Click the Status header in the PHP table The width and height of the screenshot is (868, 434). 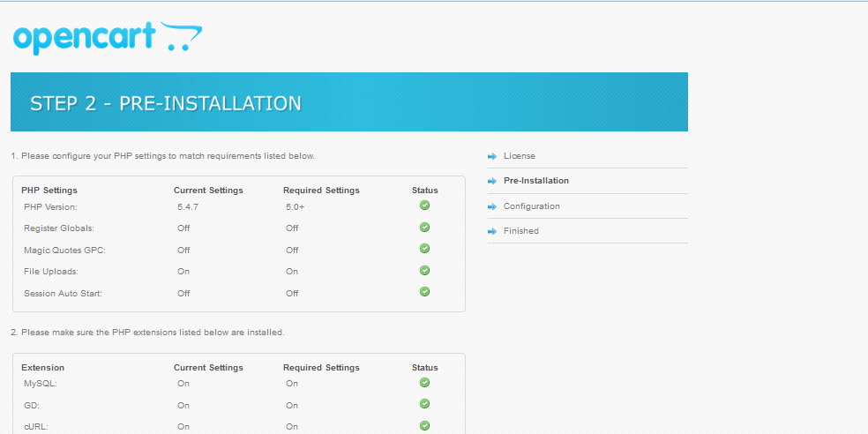click(x=424, y=191)
